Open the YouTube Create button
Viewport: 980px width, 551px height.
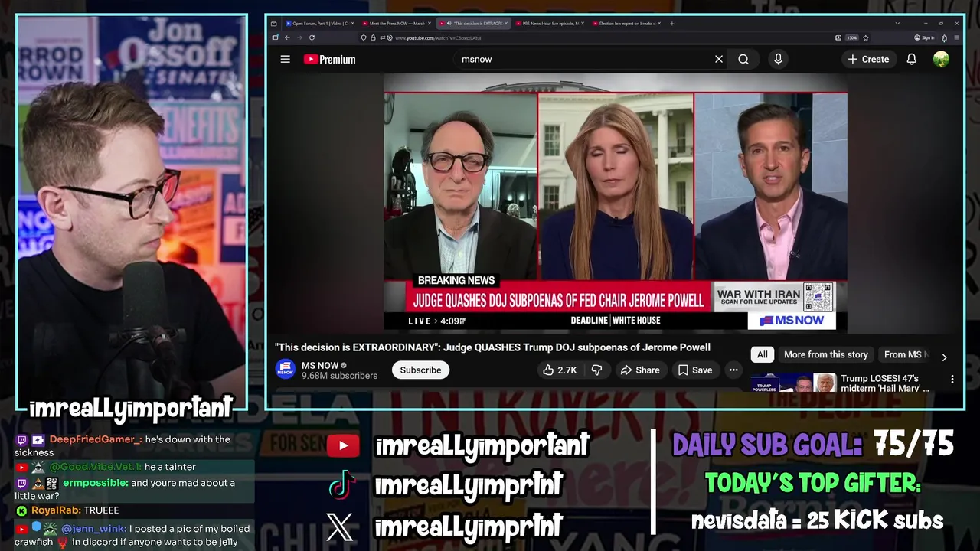pos(868,59)
